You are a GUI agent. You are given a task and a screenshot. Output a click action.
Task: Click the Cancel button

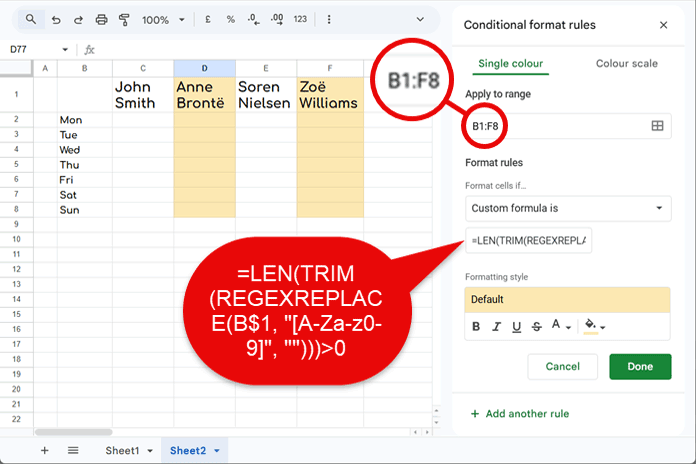pyautogui.click(x=562, y=367)
